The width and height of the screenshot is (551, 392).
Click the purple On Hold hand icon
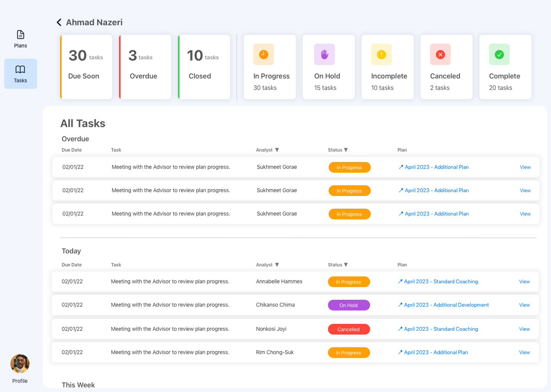324,54
